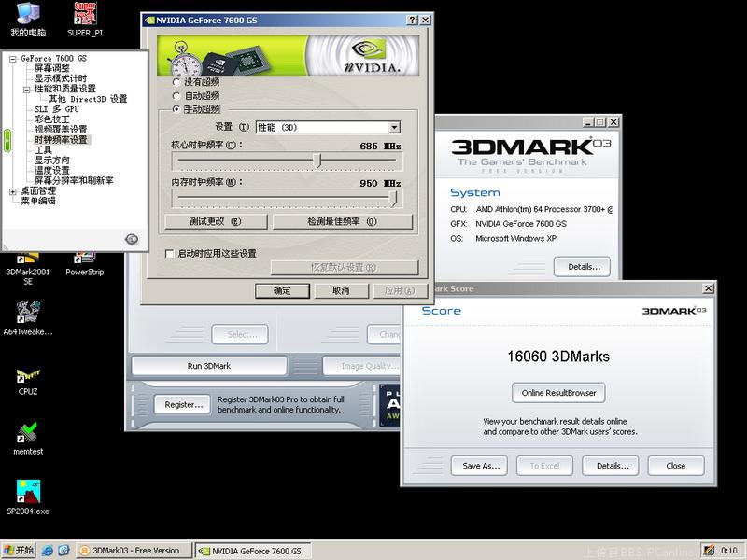This screenshot has width=747, height=560.
Task: Expand the 桌面管理 tree node
Action: 13,191
